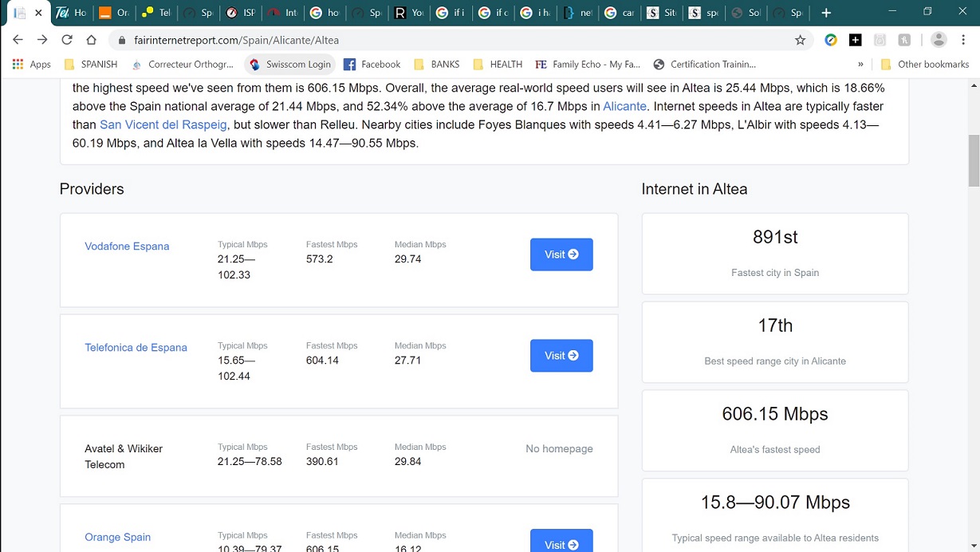Bookmark this page with the star
980x552 pixels.
click(801, 40)
